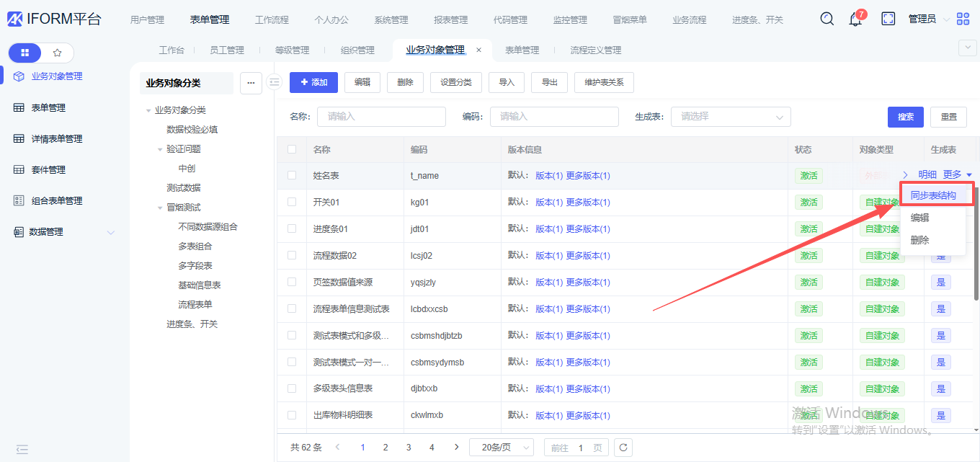Switch to the 表单管理 page tab

pos(522,50)
